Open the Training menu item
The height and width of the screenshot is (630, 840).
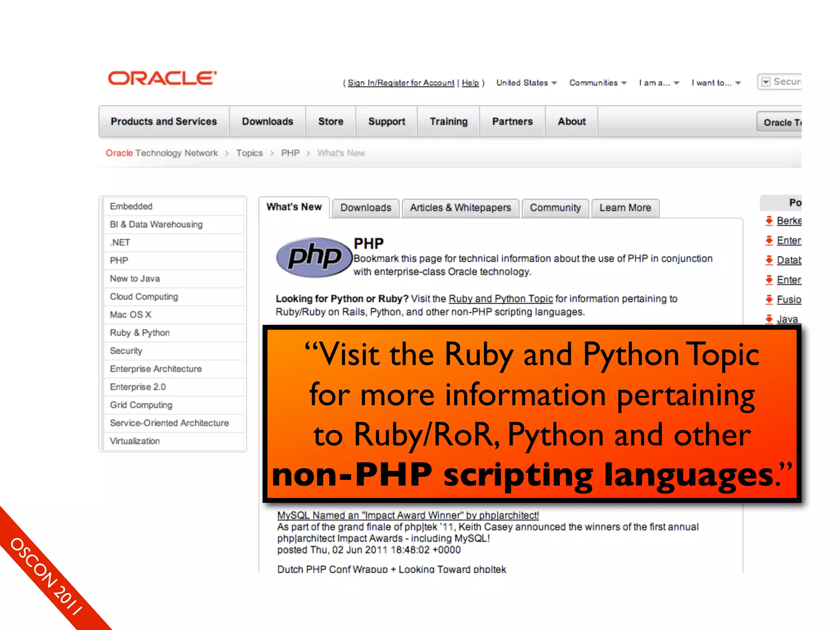(x=449, y=121)
